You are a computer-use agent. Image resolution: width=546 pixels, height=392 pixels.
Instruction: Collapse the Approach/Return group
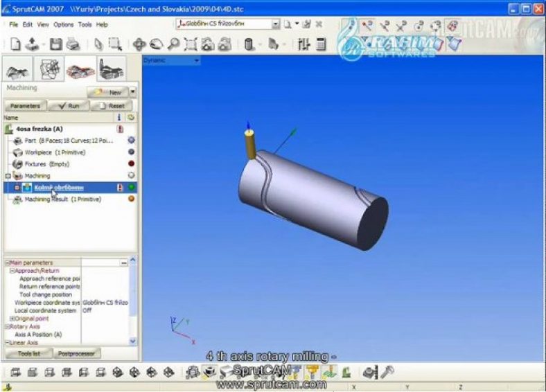[12, 271]
